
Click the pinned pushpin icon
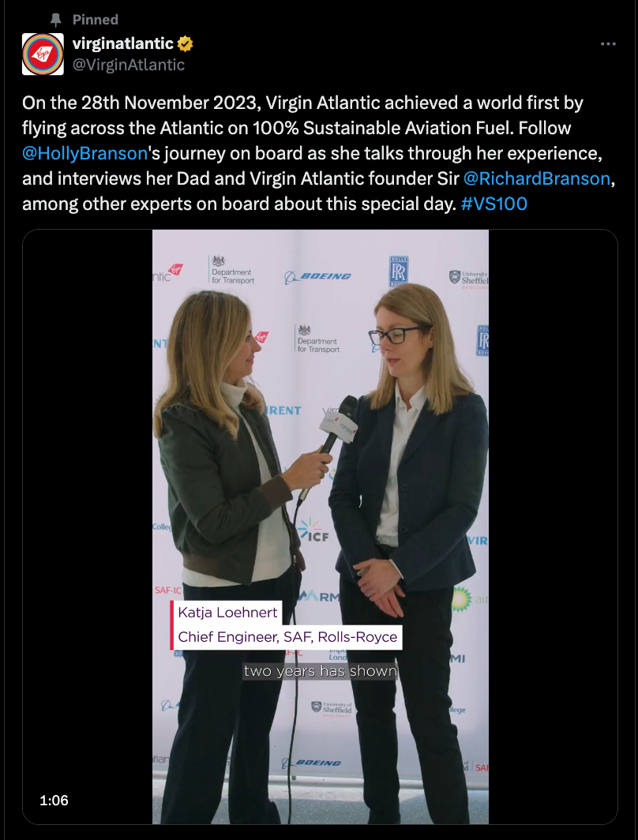[56, 20]
